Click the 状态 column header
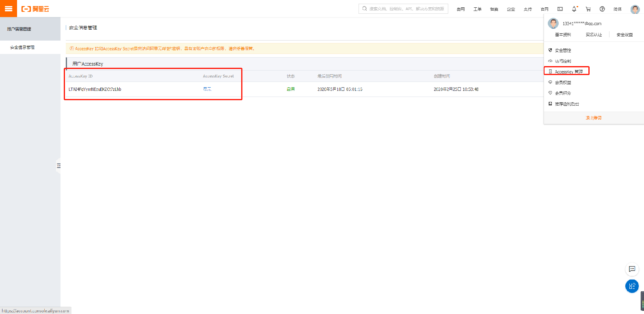Viewport: 644px width, 314px height. 291,76
